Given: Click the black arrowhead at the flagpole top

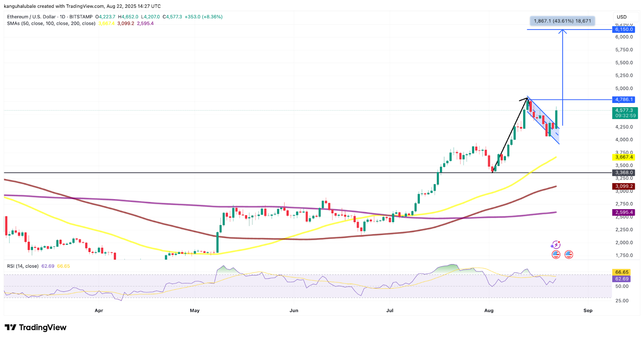Looking at the screenshot, I should (526, 98).
